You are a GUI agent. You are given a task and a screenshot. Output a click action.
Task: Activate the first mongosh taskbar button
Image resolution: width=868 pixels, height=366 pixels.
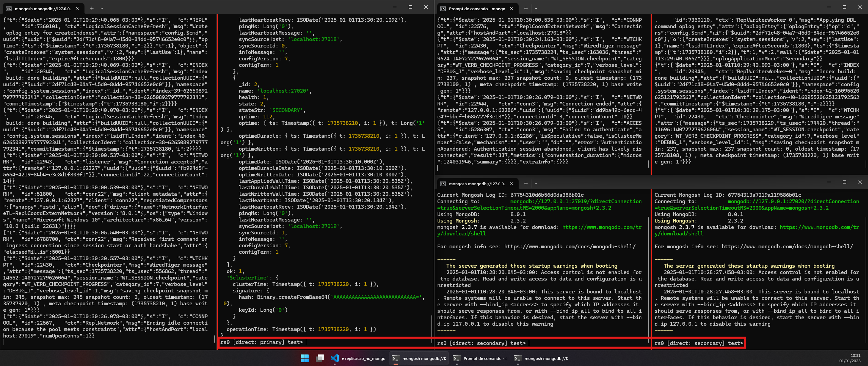(419, 358)
